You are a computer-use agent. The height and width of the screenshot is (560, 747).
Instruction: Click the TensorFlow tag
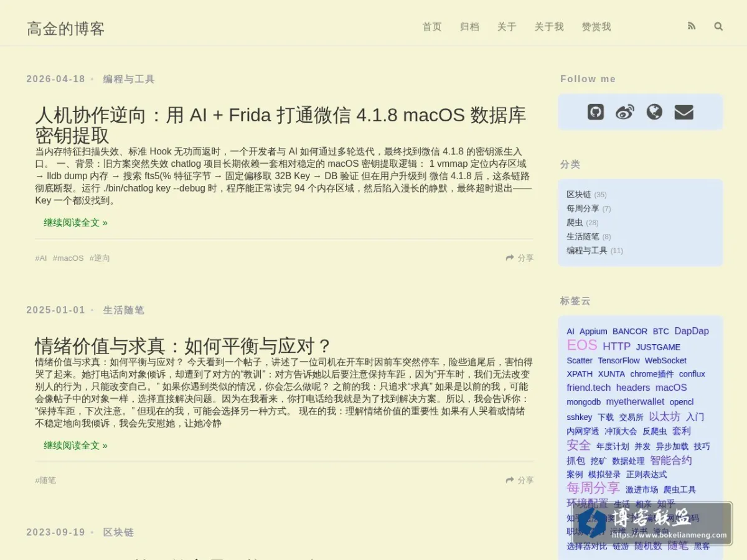coord(619,361)
